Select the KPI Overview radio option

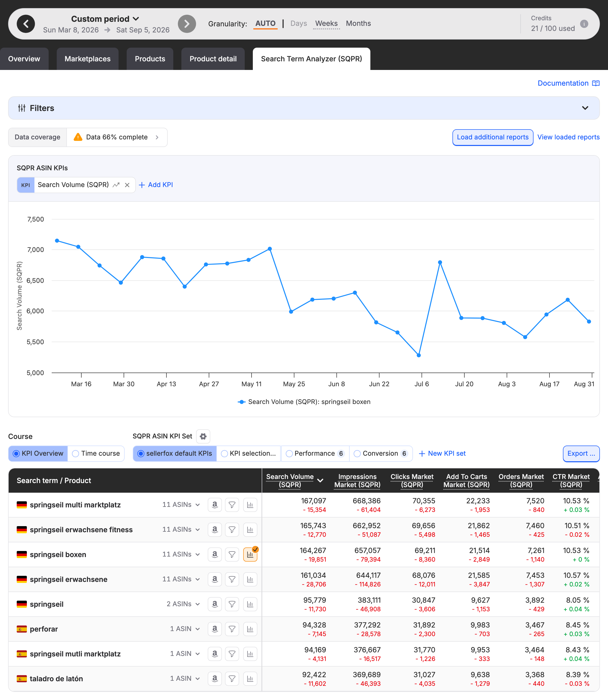point(38,454)
